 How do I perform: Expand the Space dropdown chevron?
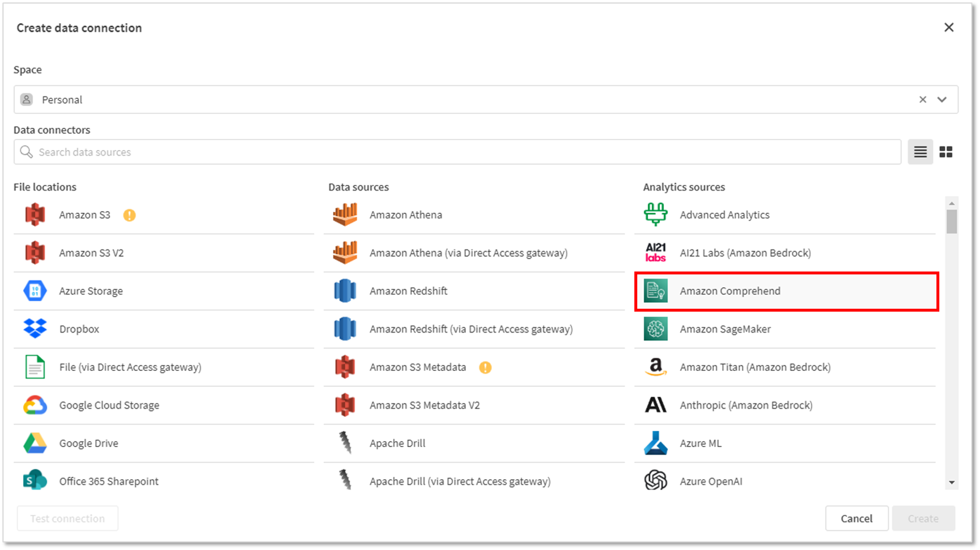pyautogui.click(x=942, y=99)
